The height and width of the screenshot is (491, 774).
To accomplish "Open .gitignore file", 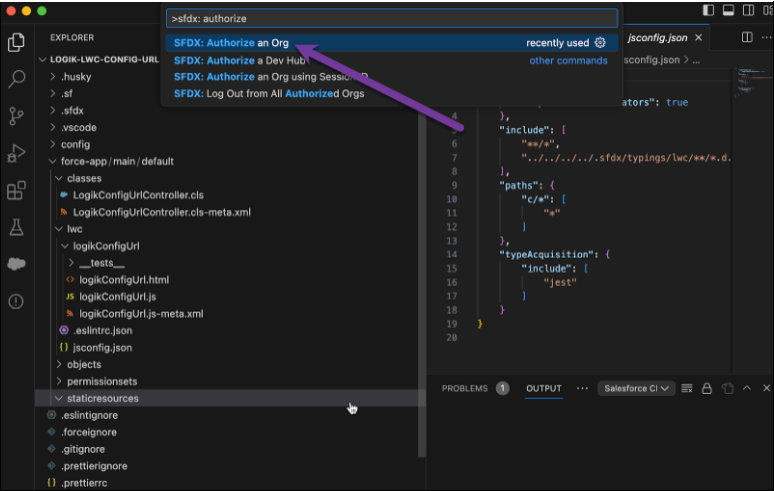I will (x=83, y=450).
